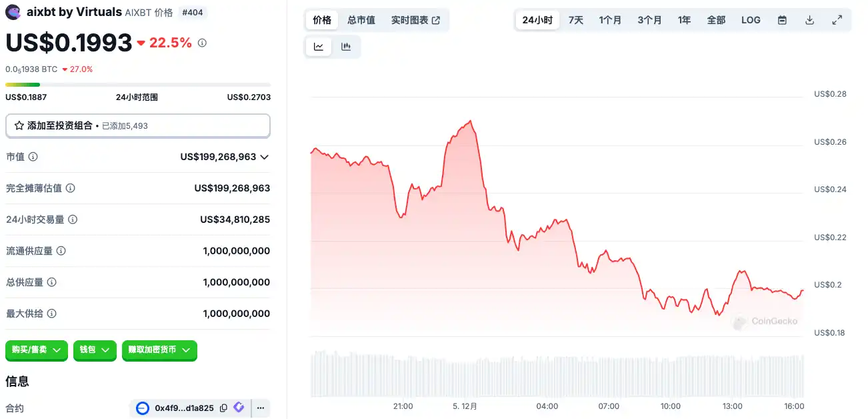
Task: Expand the 赚取加密货币 dropdown
Action: click(x=159, y=350)
